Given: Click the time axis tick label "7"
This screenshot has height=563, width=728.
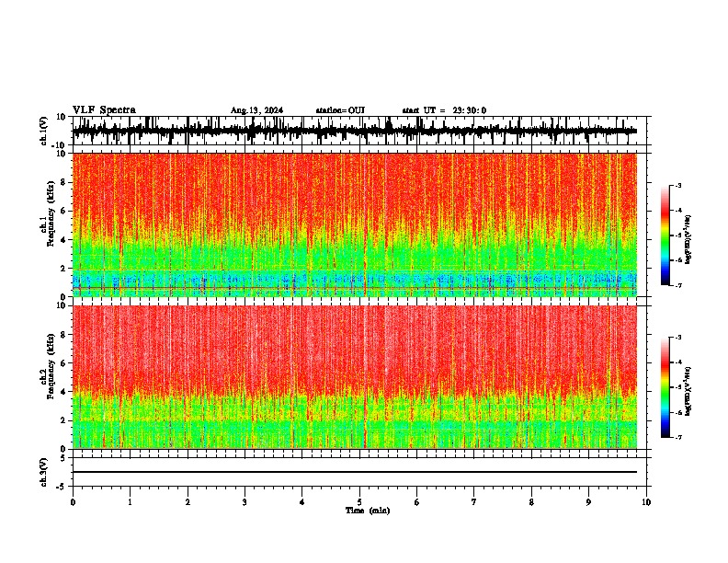Looking at the screenshot, I should point(474,502).
